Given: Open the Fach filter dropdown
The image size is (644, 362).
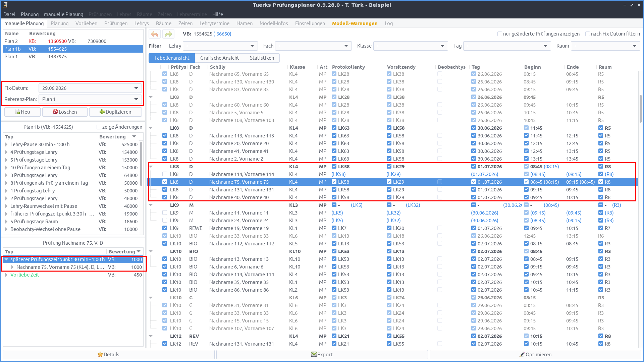Looking at the screenshot, I should (x=346, y=46).
